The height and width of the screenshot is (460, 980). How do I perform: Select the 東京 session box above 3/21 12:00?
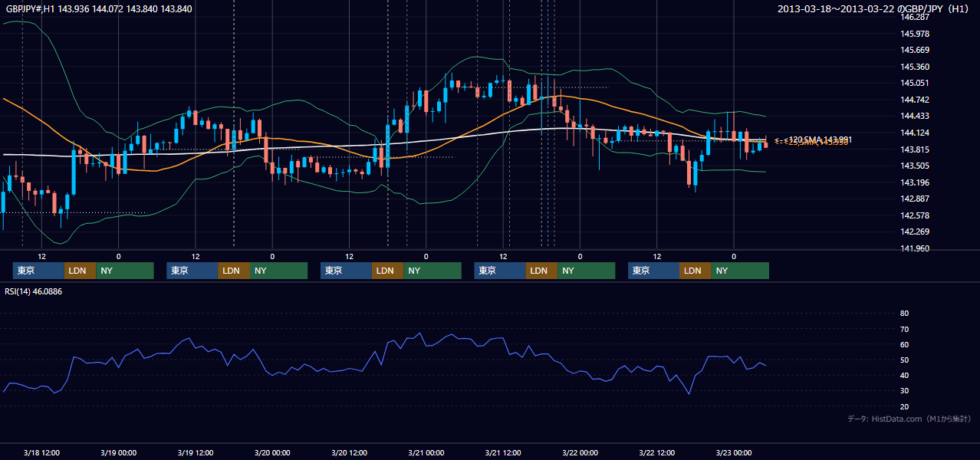[x=500, y=271]
